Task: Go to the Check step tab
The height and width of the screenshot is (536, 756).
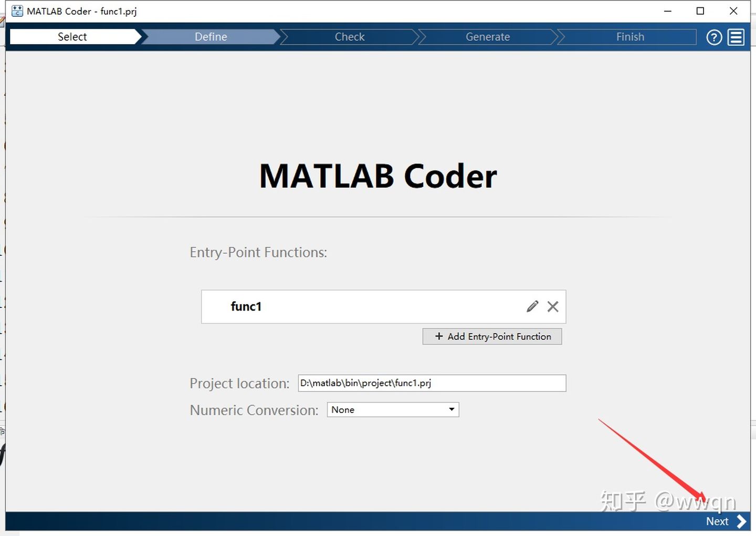Action: [350, 37]
